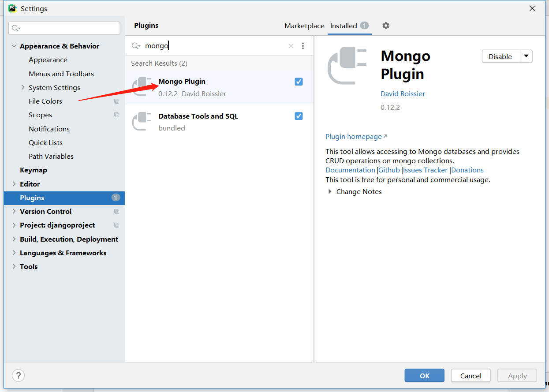Open the Plugin homepage link
549x392 pixels.
coord(356,137)
